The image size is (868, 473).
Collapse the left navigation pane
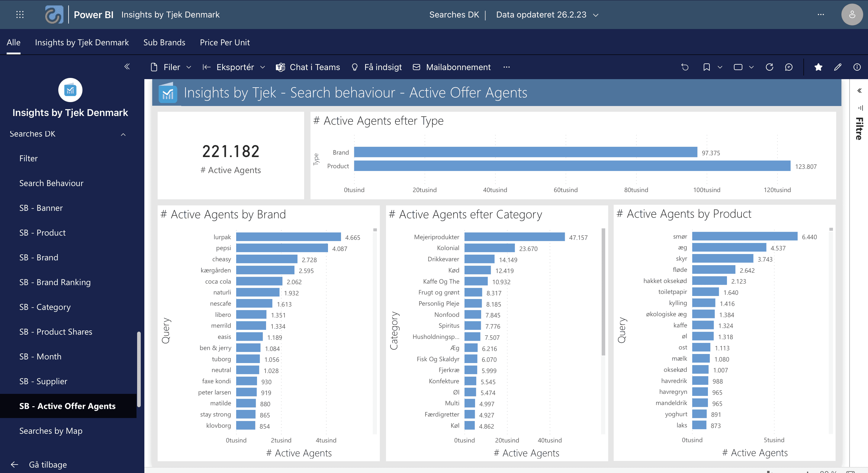(127, 66)
